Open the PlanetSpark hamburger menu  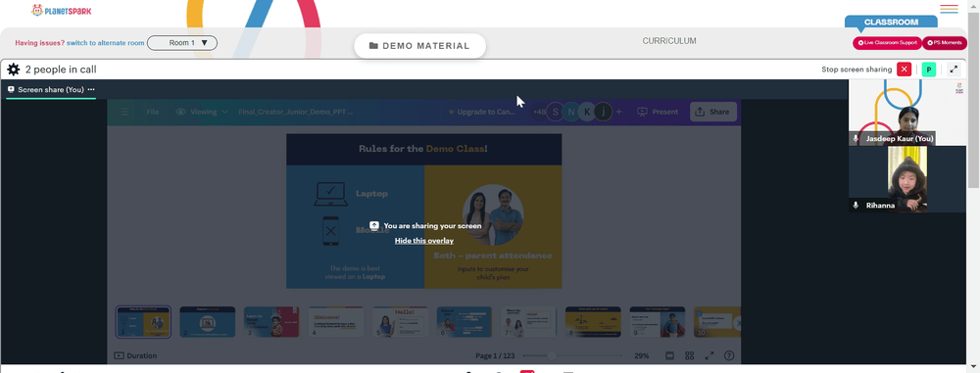tap(949, 9)
